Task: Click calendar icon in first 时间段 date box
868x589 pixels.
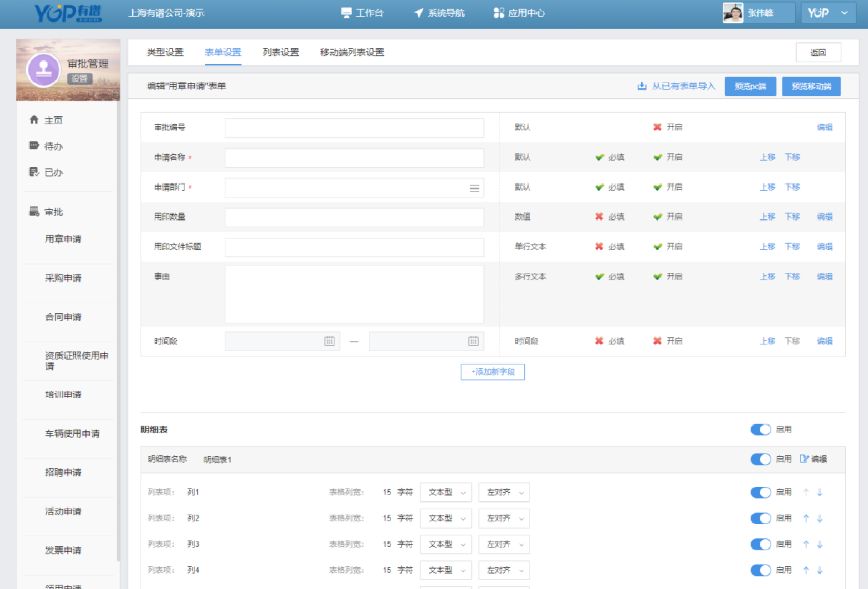Action: click(329, 341)
